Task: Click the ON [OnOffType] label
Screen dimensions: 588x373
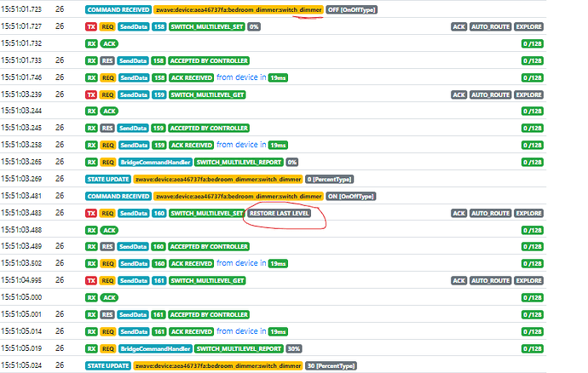Action: (x=351, y=197)
